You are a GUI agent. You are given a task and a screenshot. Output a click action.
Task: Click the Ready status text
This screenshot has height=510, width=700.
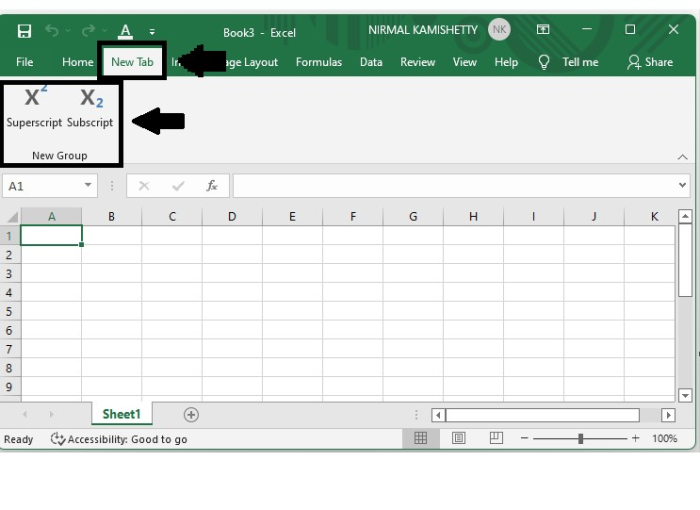[x=18, y=439]
